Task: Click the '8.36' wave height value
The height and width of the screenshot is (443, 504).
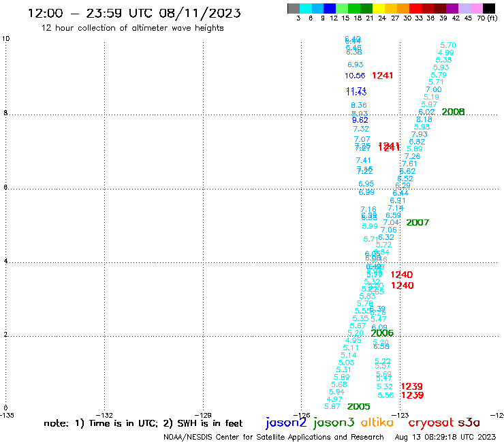Action: coord(359,105)
